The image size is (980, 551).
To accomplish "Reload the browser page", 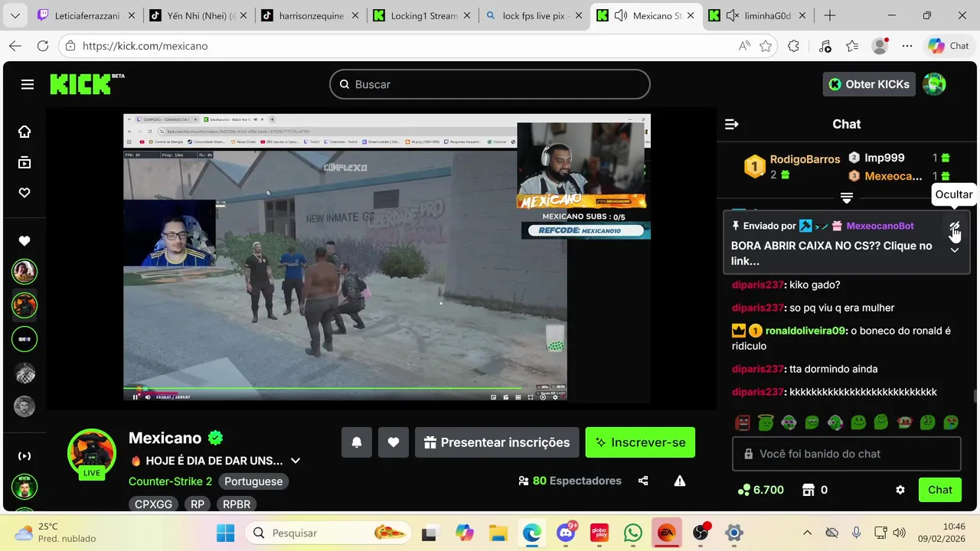I will (x=43, y=46).
